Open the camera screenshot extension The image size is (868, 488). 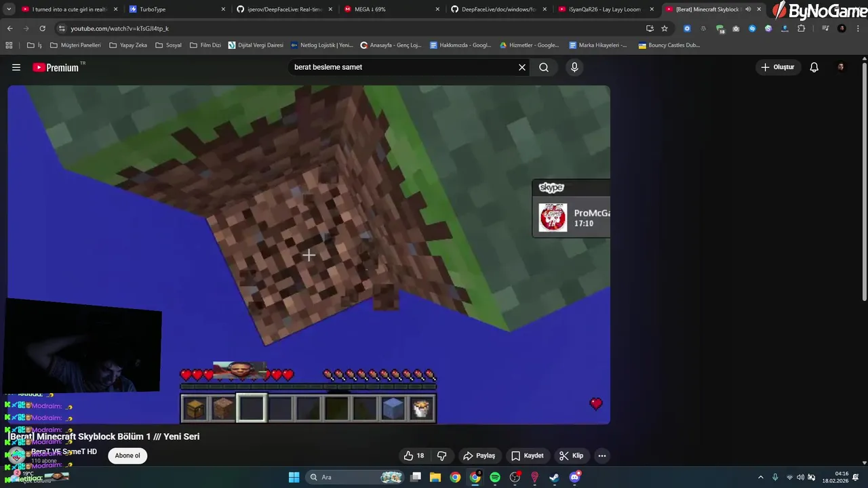click(x=736, y=28)
